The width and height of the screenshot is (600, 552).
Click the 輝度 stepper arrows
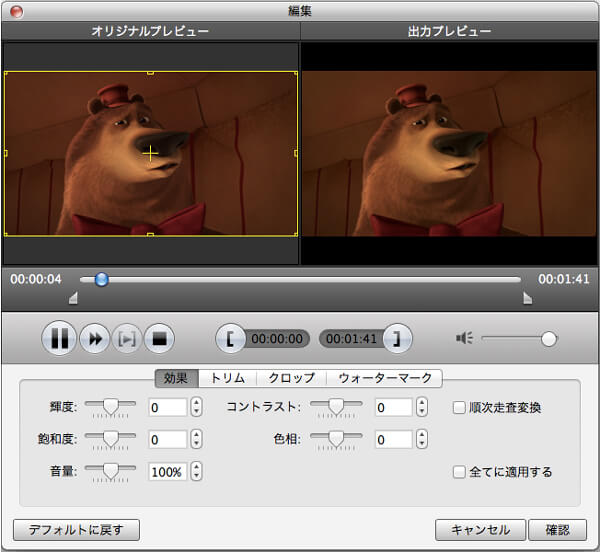pos(196,407)
